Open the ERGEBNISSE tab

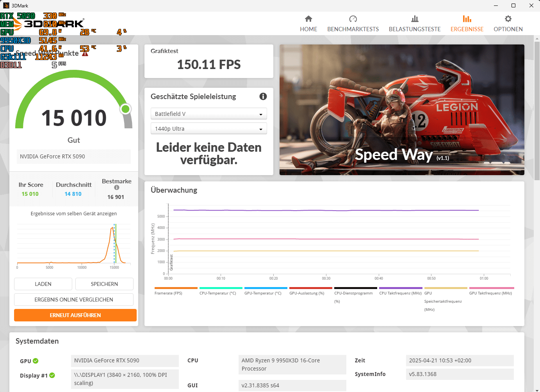(467, 24)
